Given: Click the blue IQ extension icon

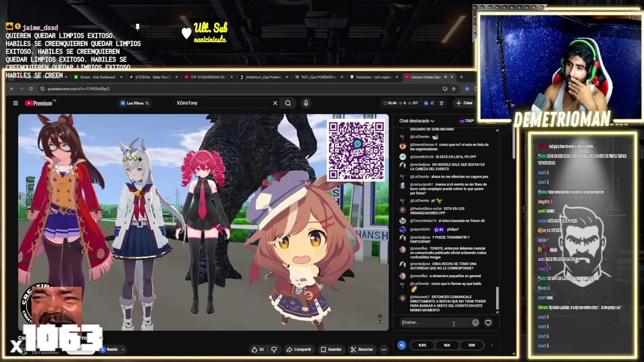Looking at the screenshot, I should (x=401, y=345).
